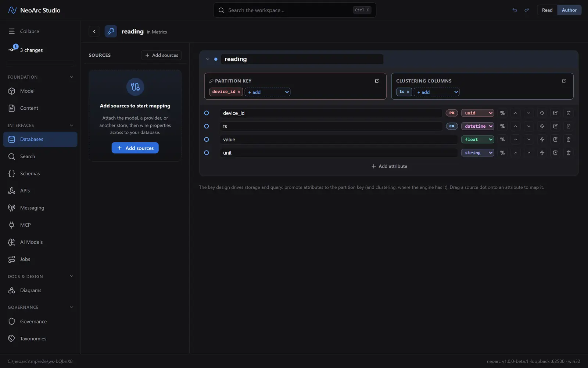The height and width of the screenshot is (368, 588).
Task: Open the clustering columns add dropdown
Action: pos(437,92)
